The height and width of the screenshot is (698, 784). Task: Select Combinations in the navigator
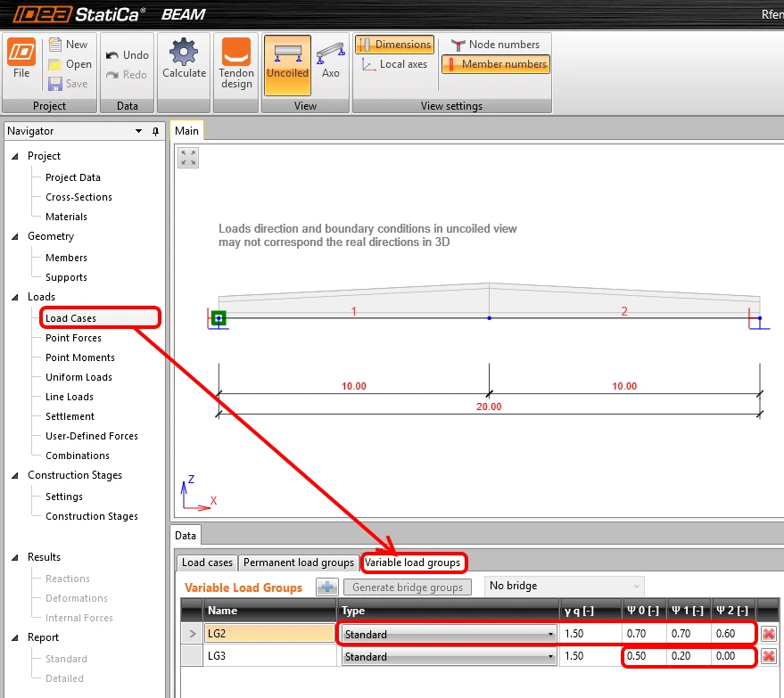78,456
